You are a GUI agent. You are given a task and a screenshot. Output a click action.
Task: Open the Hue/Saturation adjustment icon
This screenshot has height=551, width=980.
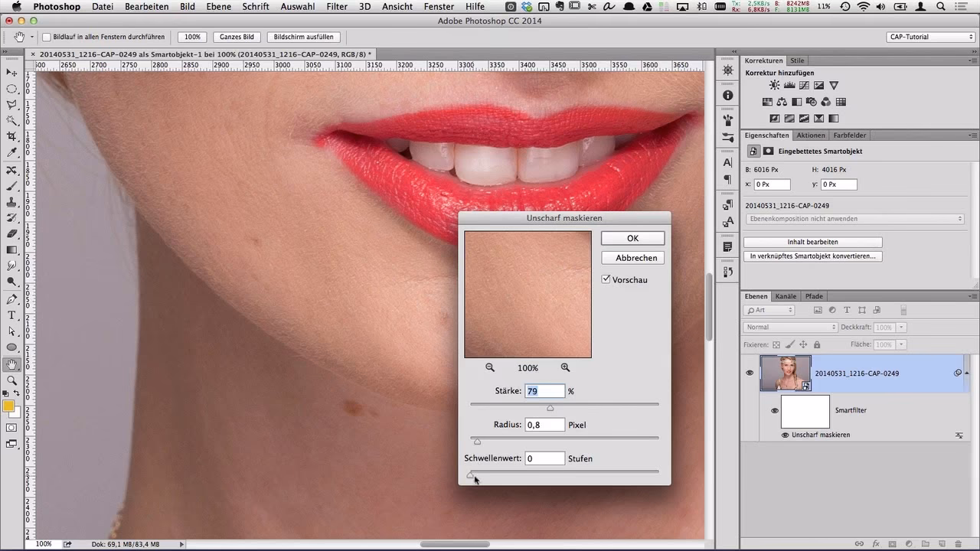click(767, 102)
